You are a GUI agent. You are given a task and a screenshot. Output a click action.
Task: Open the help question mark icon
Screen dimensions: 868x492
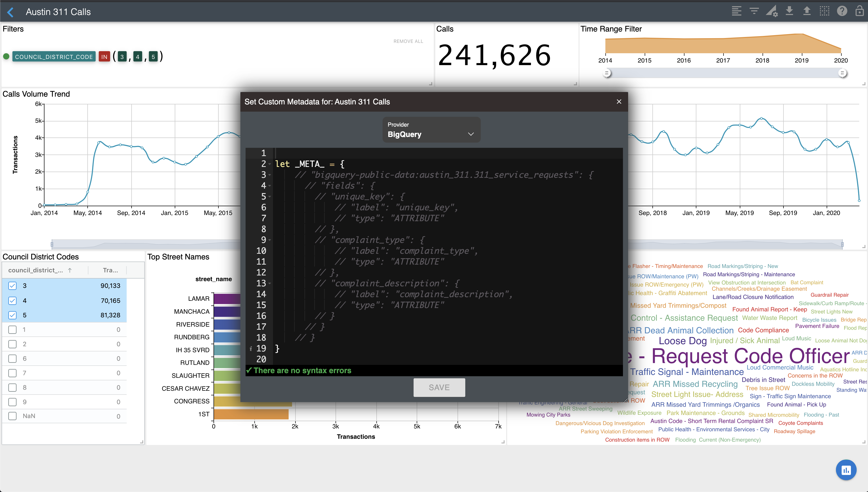click(842, 11)
